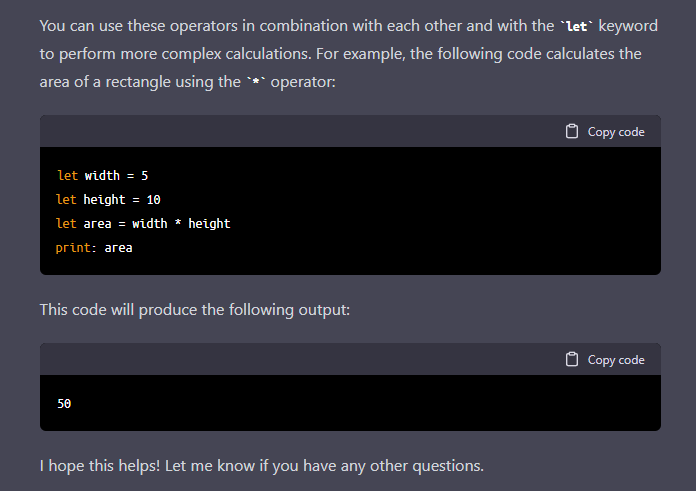Image resolution: width=696 pixels, height=491 pixels.
Task: Click the text 'This code will produce the following output:'
Action: (195, 310)
